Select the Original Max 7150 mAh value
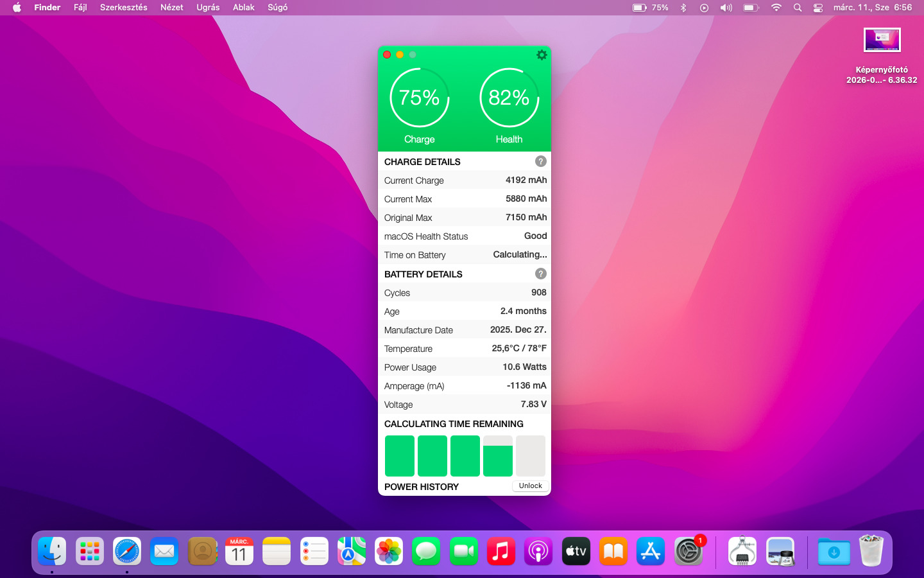The image size is (924, 578). pos(526,217)
